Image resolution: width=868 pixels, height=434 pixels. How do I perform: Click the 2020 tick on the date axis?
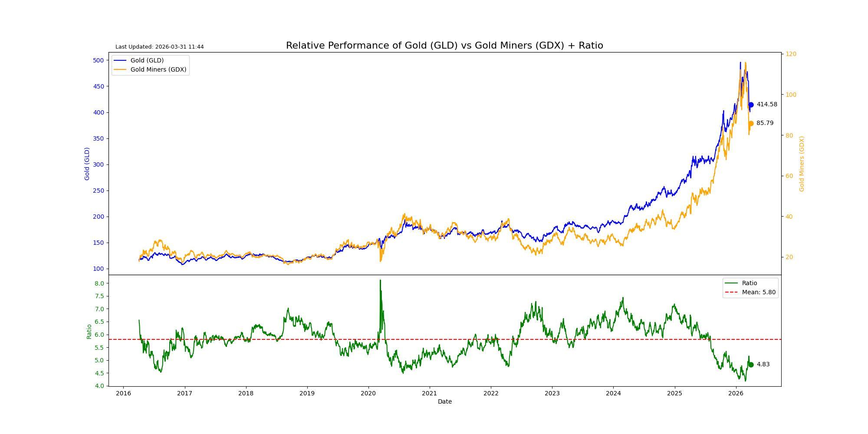point(368,393)
